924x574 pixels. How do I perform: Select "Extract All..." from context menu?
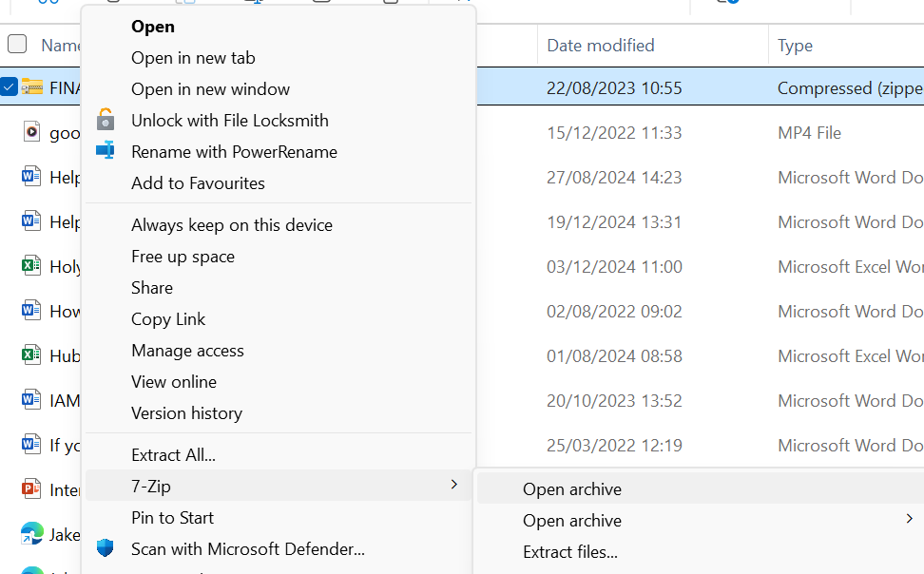173,455
